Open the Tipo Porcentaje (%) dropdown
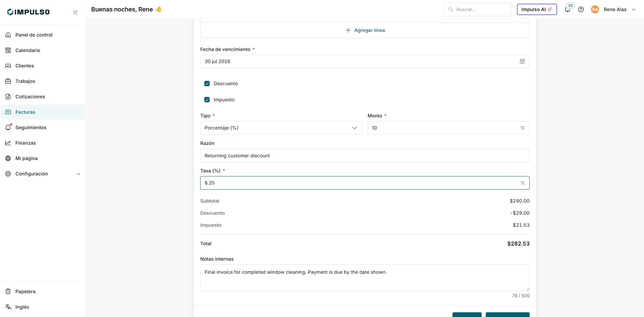The width and height of the screenshot is (644, 317). tap(281, 128)
